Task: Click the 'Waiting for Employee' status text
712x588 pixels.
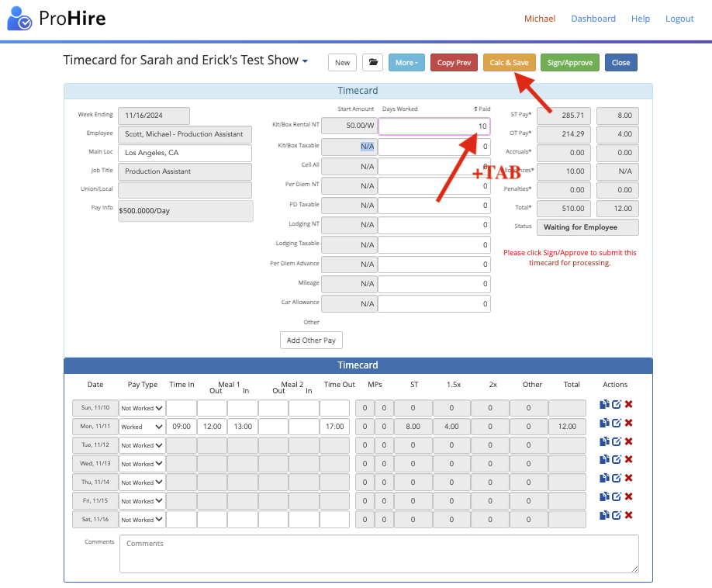Action: [580, 227]
